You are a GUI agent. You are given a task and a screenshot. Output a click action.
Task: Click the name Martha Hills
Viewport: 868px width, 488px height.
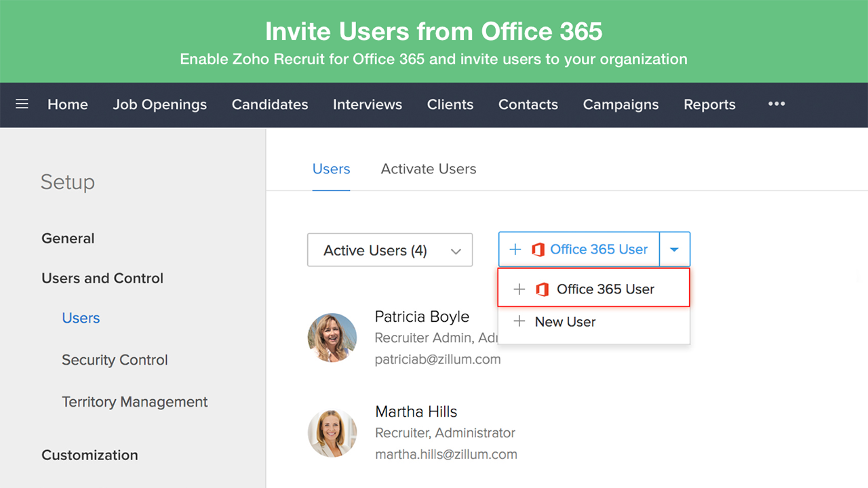pyautogui.click(x=416, y=411)
